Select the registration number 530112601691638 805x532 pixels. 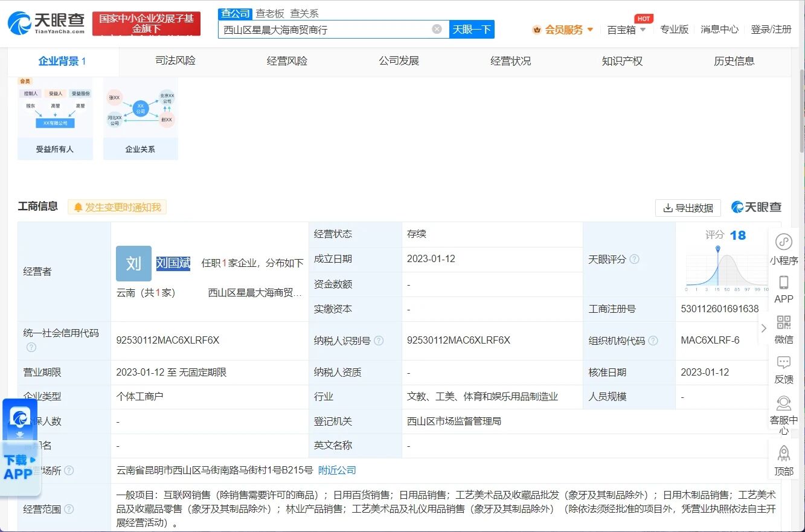coord(720,309)
